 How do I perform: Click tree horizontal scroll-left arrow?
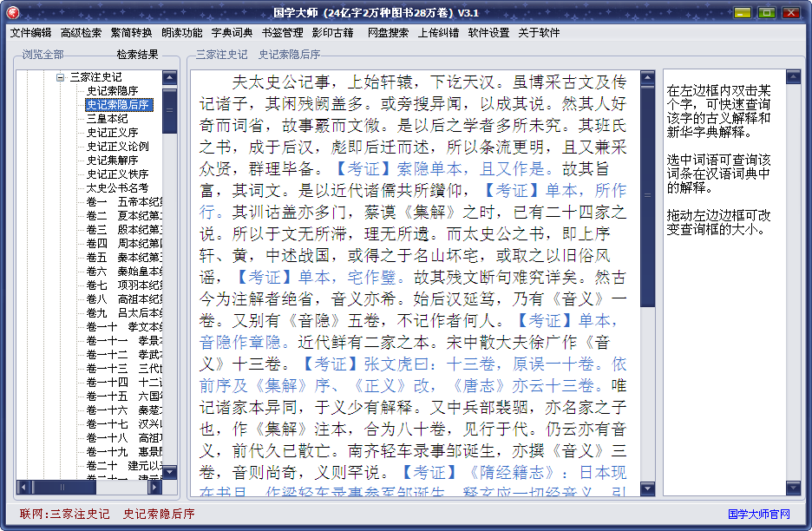pos(23,487)
